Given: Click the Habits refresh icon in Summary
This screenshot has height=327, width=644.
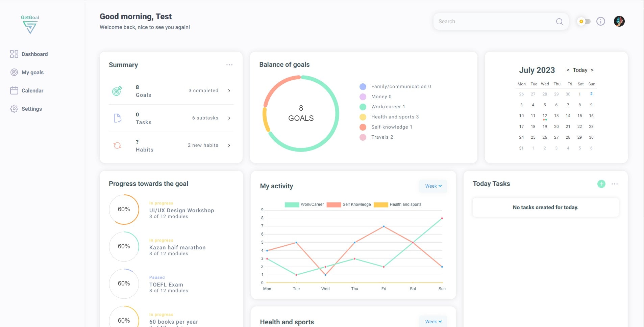Looking at the screenshot, I should coord(117,145).
